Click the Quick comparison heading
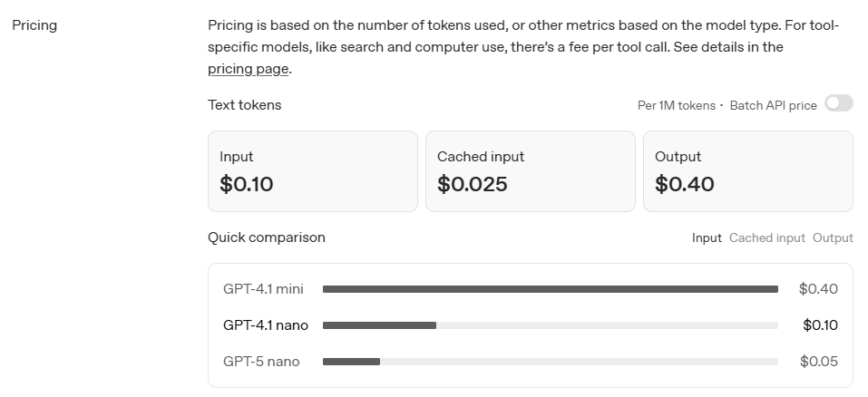 coord(266,237)
